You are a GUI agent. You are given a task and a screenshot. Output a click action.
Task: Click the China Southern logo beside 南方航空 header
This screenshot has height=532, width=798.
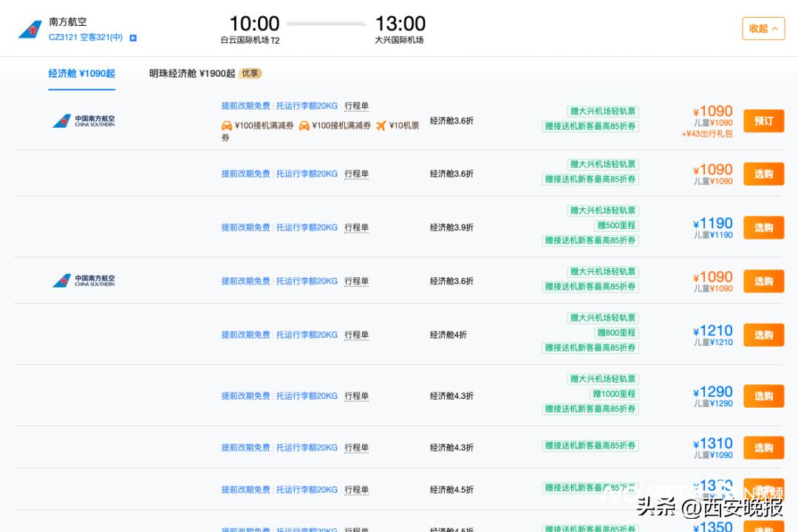pos(30,30)
